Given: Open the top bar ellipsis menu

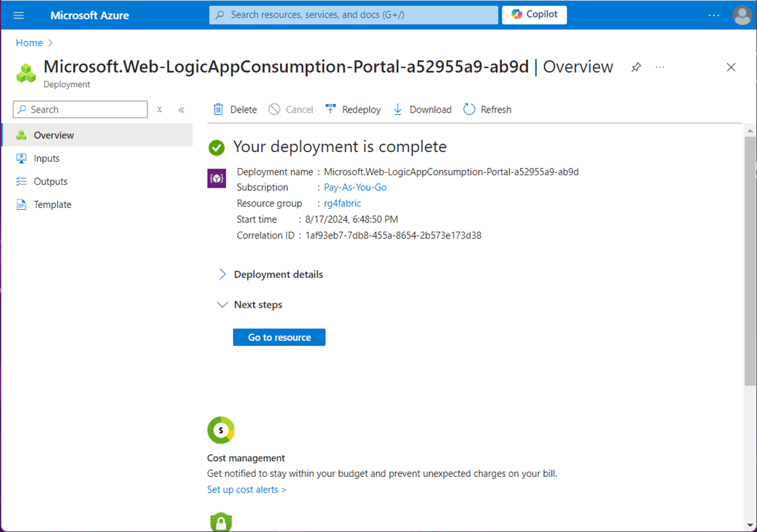Looking at the screenshot, I should [x=714, y=15].
